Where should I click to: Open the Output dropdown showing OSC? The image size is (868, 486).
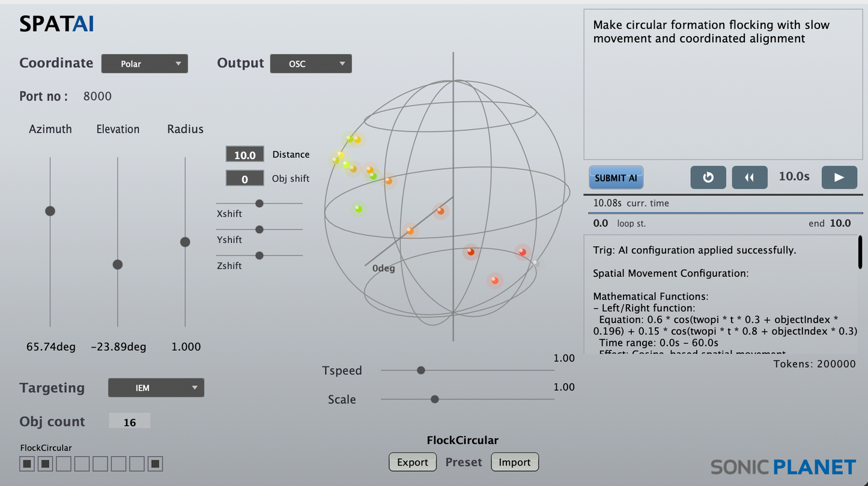pos(311,64)
